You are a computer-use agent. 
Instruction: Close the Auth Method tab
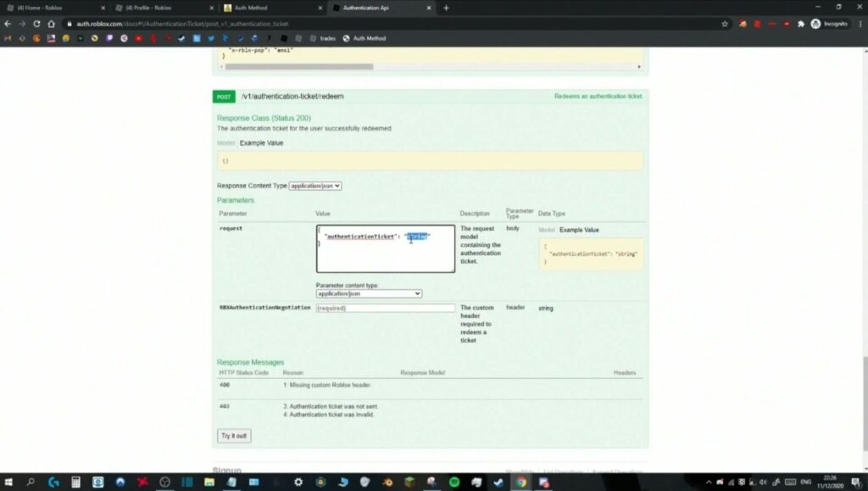coord(320,8)
